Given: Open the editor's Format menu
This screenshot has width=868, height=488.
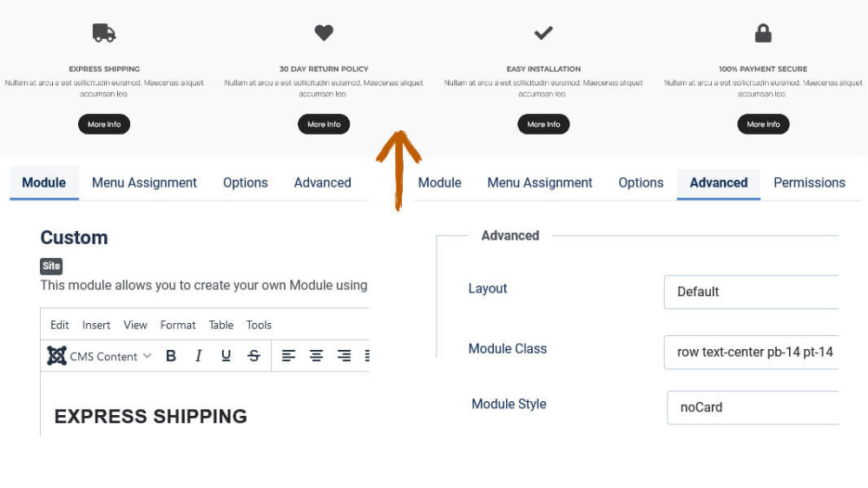Looking at the screenshot, I should point(178,325).
